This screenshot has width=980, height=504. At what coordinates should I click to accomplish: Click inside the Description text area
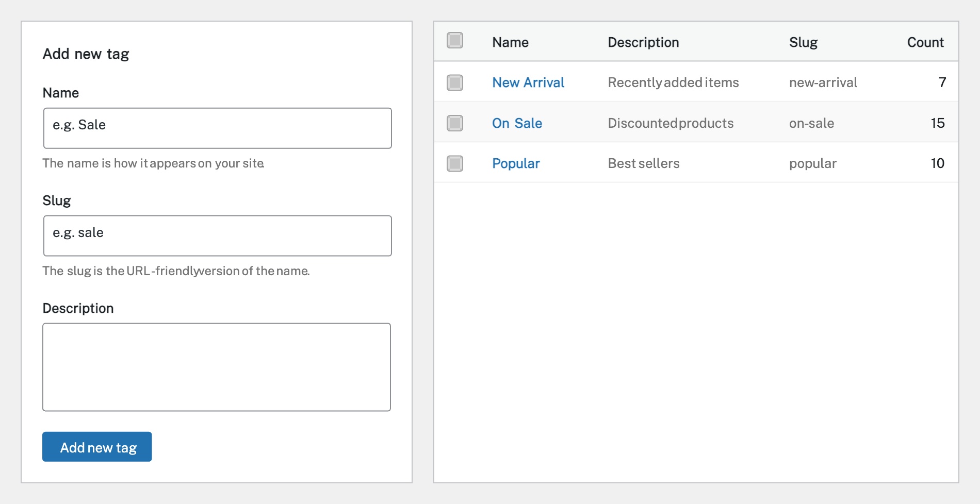(x=217, y=367)
